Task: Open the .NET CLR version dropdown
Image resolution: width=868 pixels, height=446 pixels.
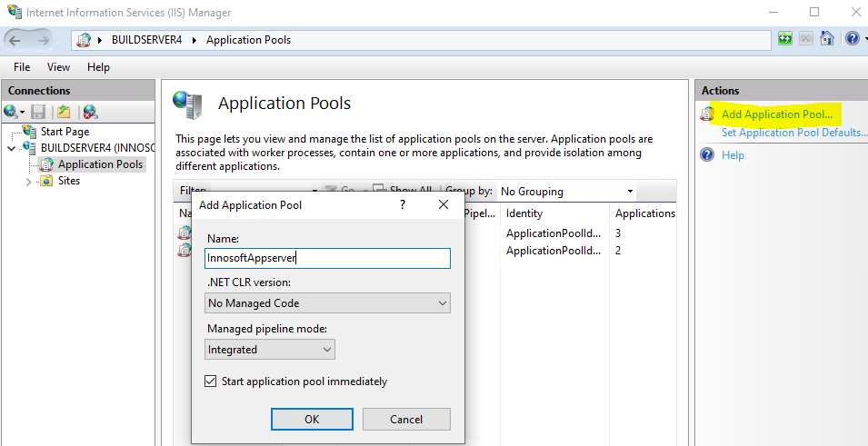Action: [328, 303]
